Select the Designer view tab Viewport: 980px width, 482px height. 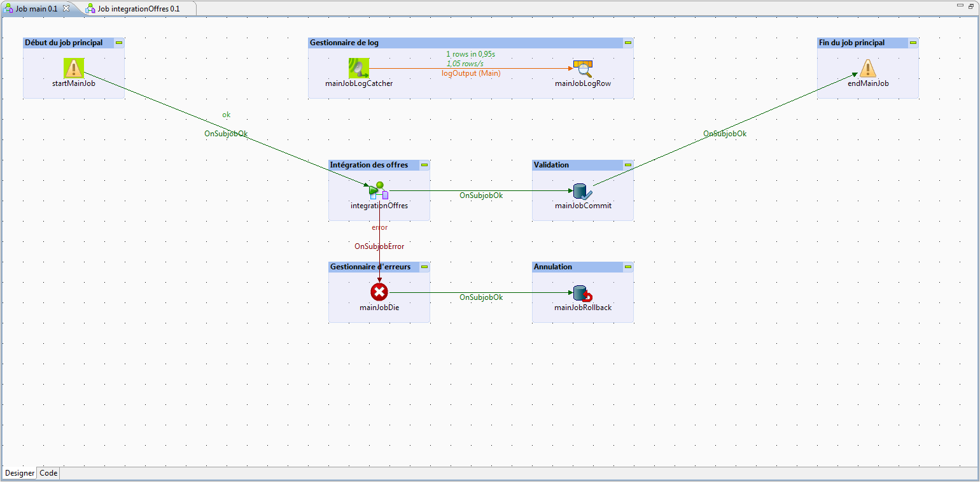[x=20, y=473]
